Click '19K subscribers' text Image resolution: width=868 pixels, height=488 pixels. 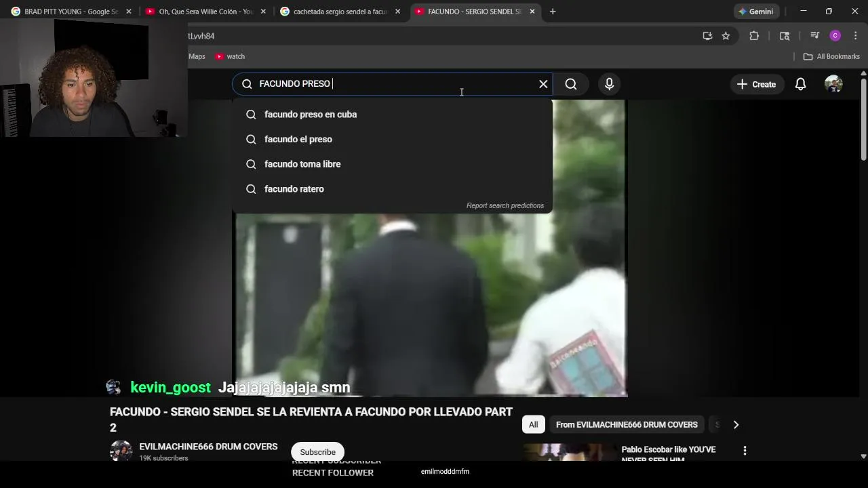click(x=163, y=458)
